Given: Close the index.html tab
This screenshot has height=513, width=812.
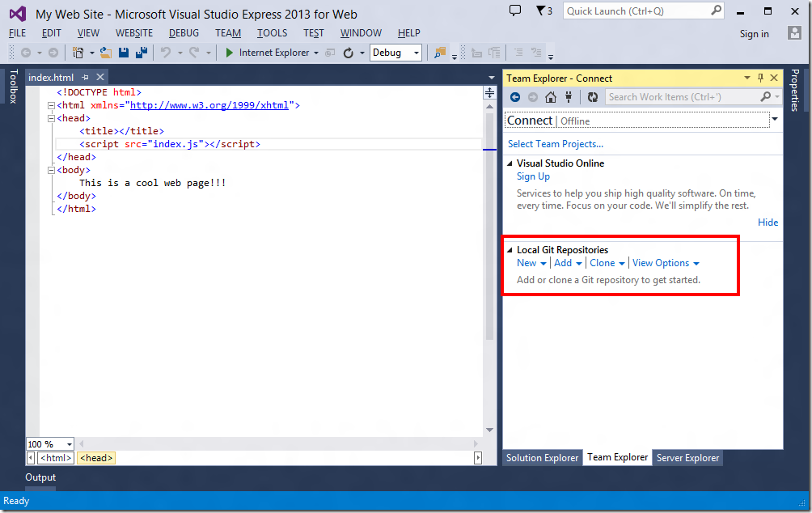Looking at the screenshot, I should 100,77.
